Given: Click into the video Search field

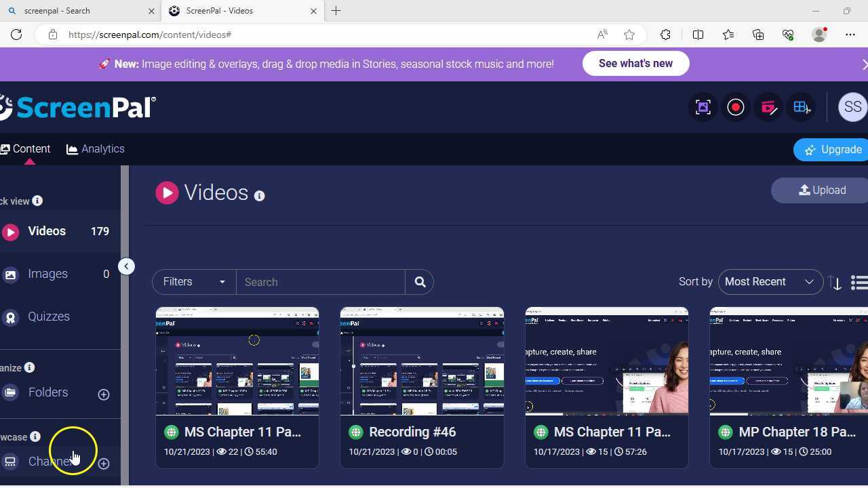Looking at the screenshot, I should click(320, 282).
